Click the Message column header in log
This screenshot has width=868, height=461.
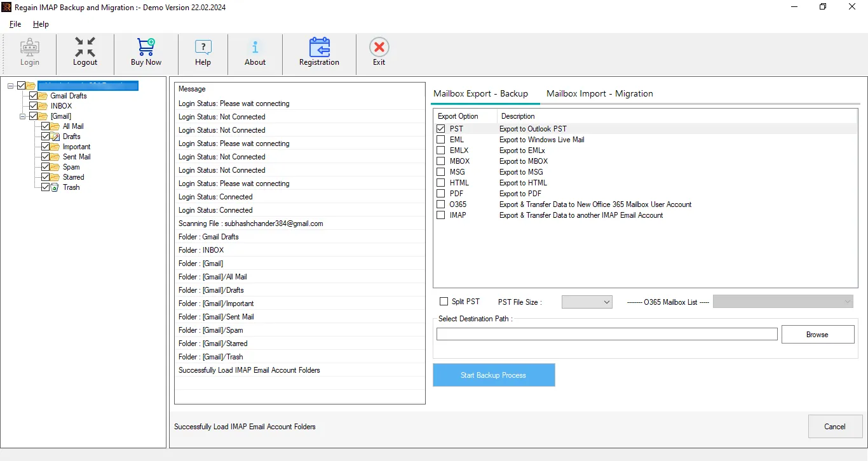click(300, 90)
